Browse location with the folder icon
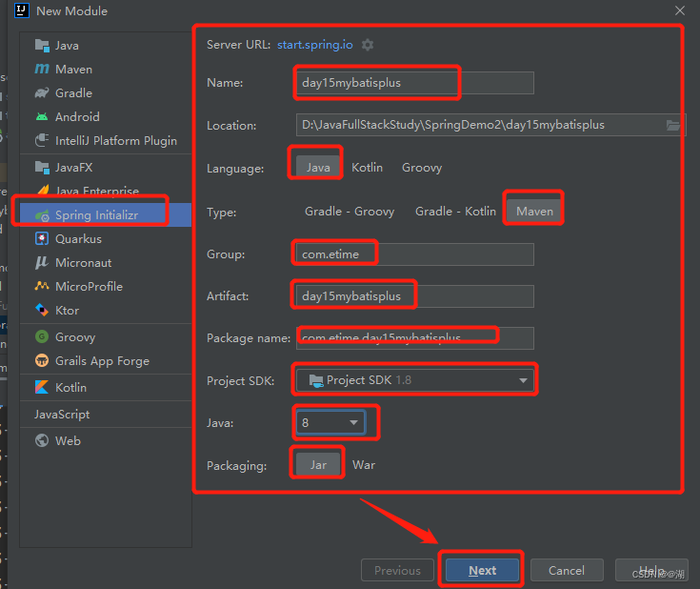 [x=672, y=125]
